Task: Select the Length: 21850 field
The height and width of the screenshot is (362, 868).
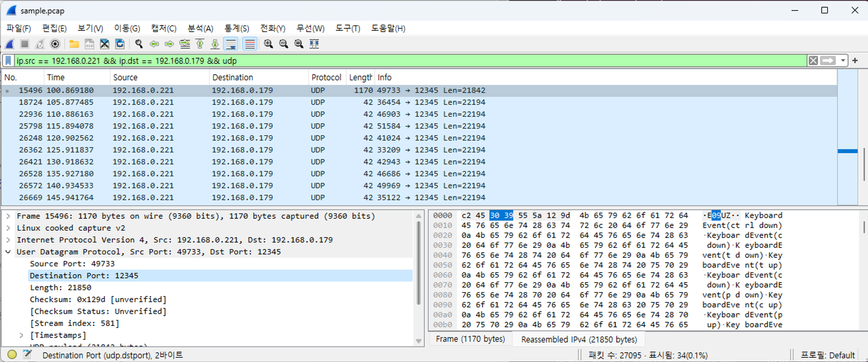Action: (x=220, y=288)
